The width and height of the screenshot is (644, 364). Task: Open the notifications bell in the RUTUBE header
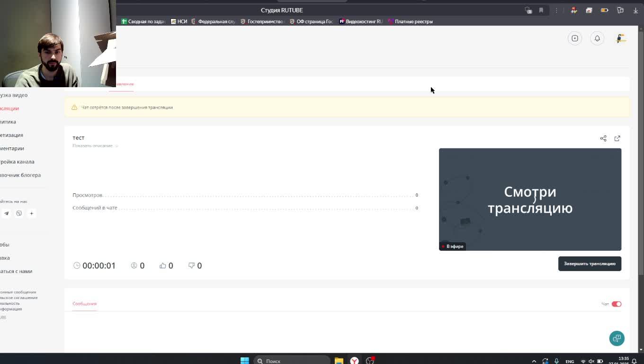[x=597, y=38]
